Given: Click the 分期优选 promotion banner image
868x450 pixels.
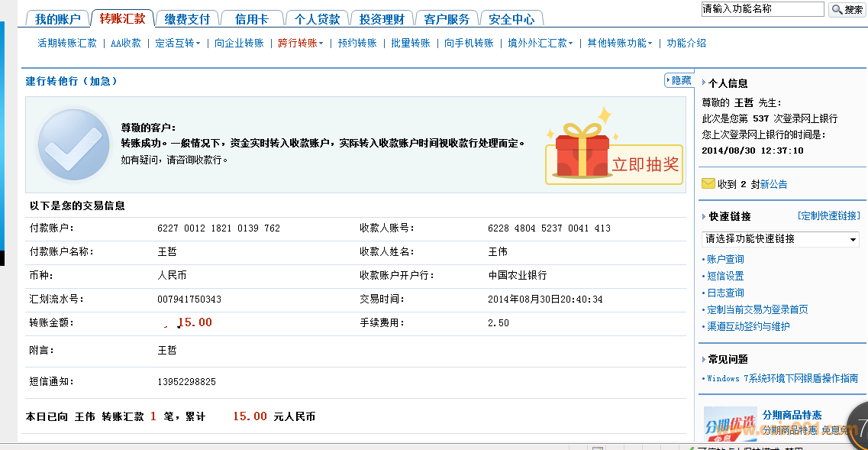Looking at the screenshot, I should coord(729,425).
